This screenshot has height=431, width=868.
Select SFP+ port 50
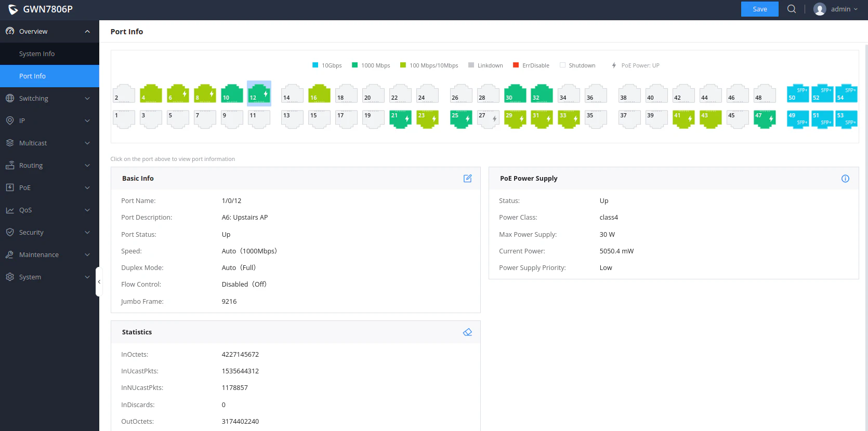pos(798,93)
